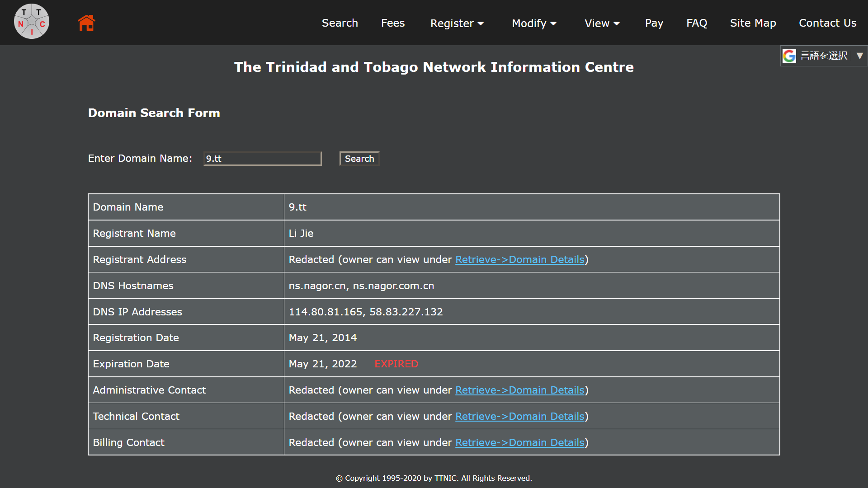This screenshot has width=868, height=488.
Task: Expand the Modify dropdown menu
Action: click(534, 23)
